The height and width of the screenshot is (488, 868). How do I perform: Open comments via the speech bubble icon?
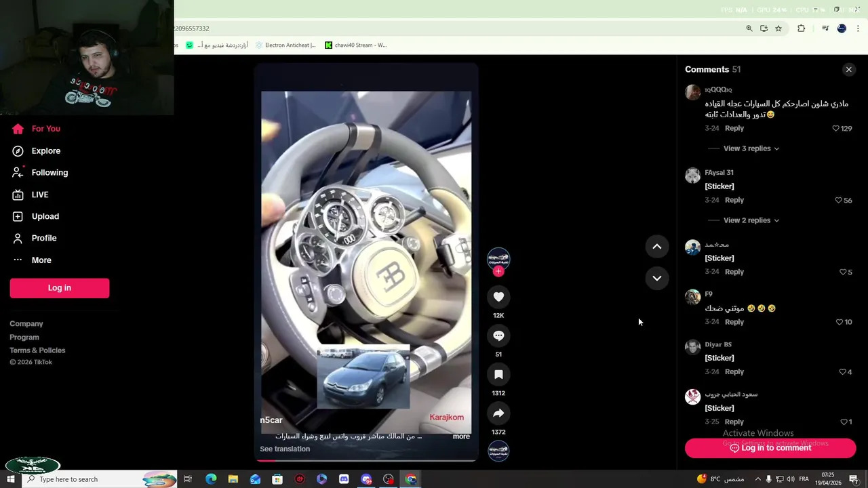pyautogui.click(x=498, y=335)
